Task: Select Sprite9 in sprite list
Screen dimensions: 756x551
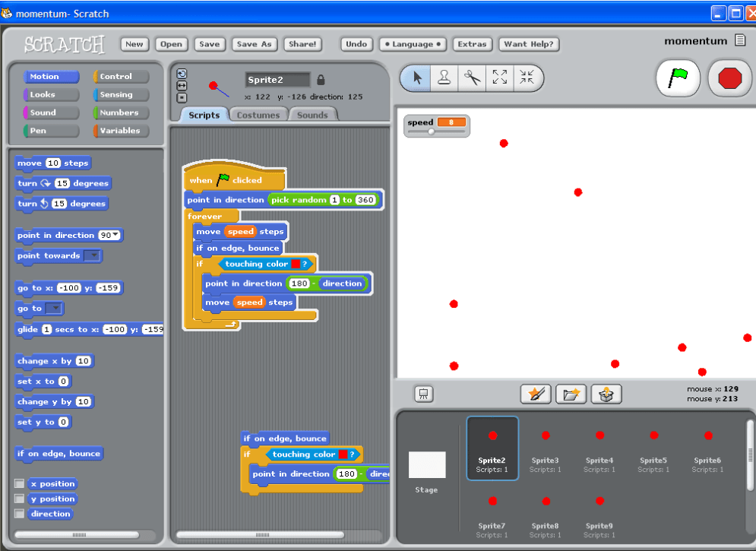Action: (x=599, y=514)
